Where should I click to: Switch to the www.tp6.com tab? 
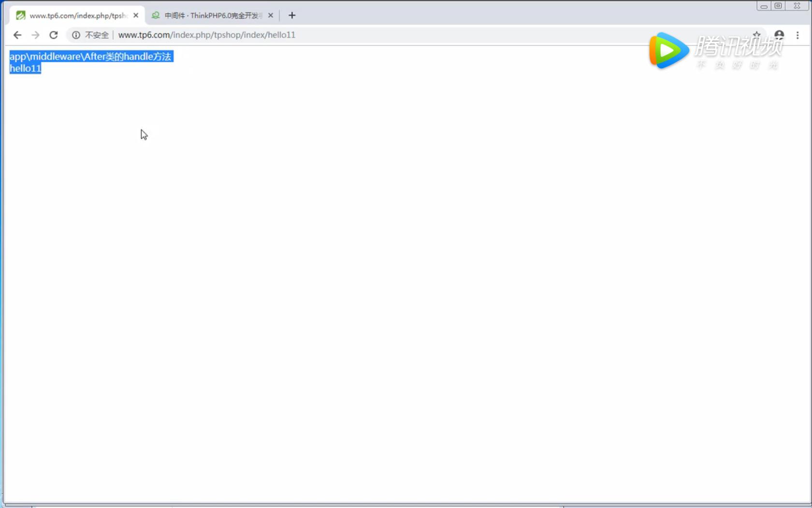pos(77,15)
